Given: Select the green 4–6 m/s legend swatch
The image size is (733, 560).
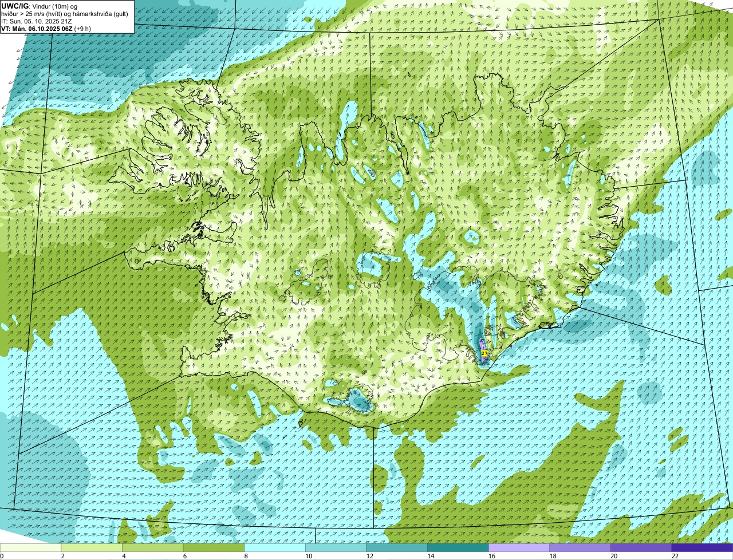Looking at the screenshot, I should (x=152, y=547).
